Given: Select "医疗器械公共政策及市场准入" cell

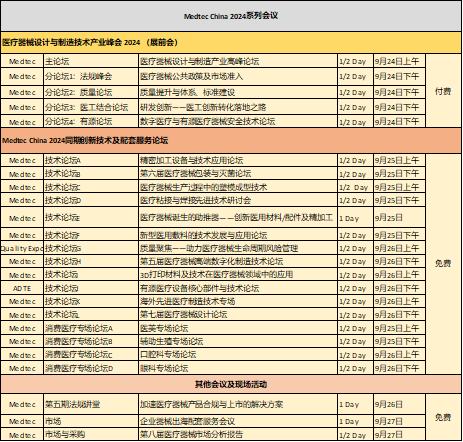Looking at the screenshot, I should coord(238,77).
